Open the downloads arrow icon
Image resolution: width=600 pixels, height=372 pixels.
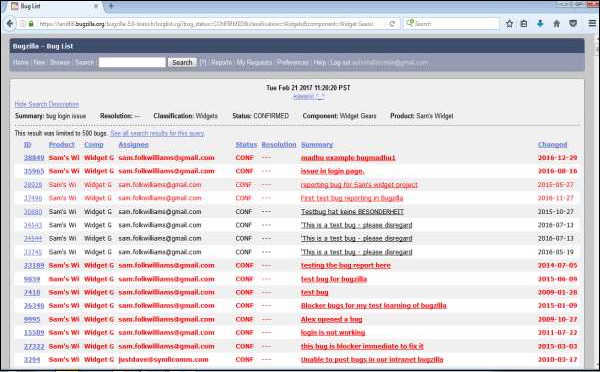pos(540,24)
